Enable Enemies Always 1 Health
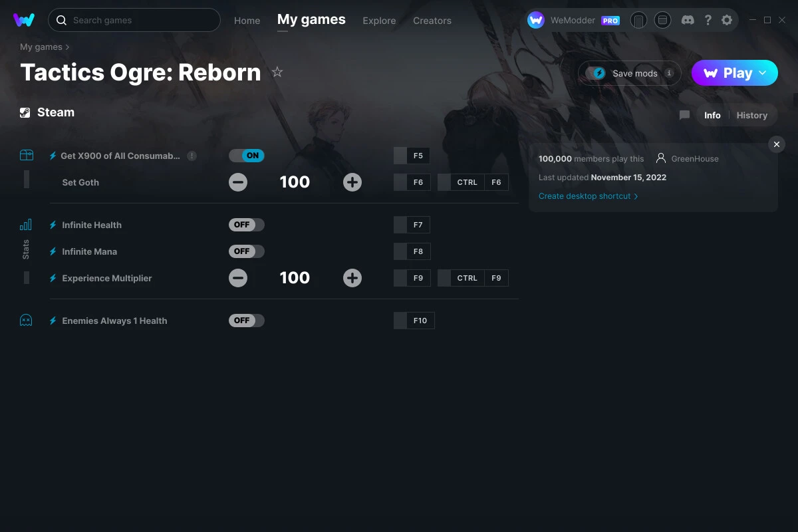The height and width of the screenshot is (532, 798). [x=247, y=320]
